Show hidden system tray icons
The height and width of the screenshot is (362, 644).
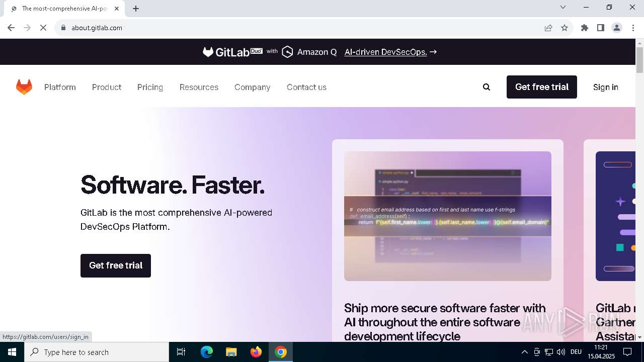pyautogui.click(x=524, y=352)
